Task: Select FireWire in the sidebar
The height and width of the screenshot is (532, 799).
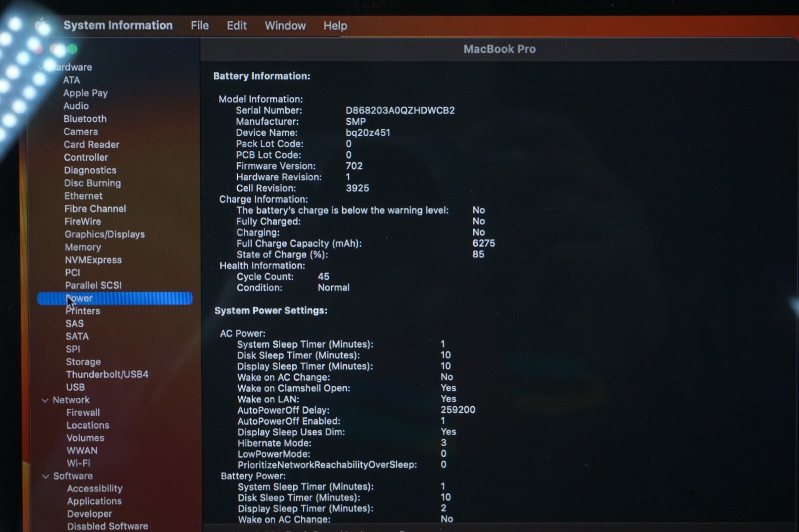Action: (x=82, y=221)
